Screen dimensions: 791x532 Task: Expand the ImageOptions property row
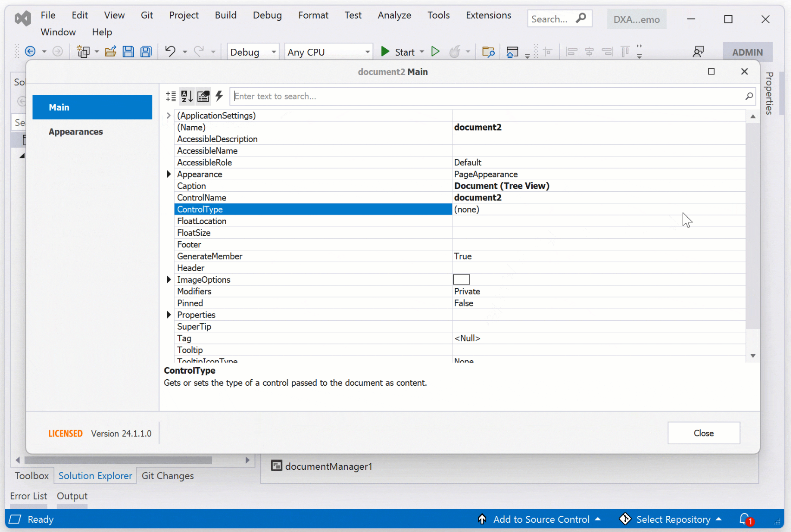pos(169,279)
